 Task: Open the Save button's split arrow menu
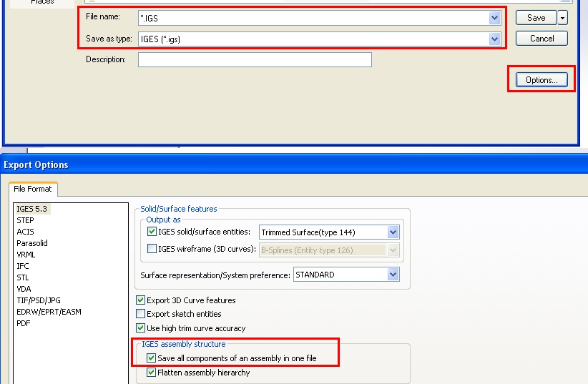click(x=562, y=18)
